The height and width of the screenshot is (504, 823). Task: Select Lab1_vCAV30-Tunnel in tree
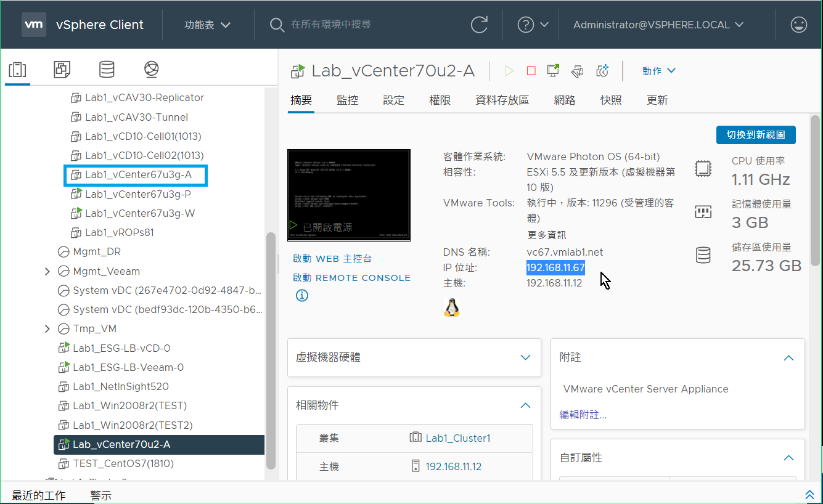click(x=137, y=117)
